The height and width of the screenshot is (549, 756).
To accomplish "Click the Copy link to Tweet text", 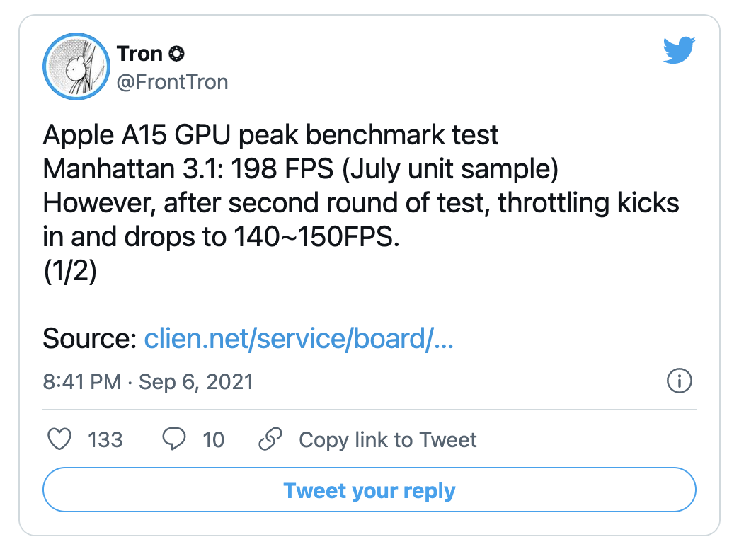I will 388,440.
